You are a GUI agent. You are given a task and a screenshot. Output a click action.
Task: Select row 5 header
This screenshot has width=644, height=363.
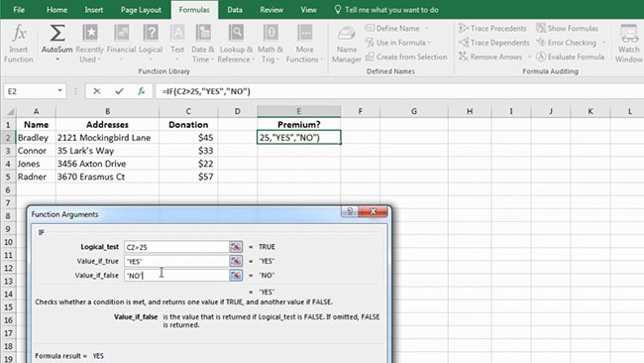(8, 177)
